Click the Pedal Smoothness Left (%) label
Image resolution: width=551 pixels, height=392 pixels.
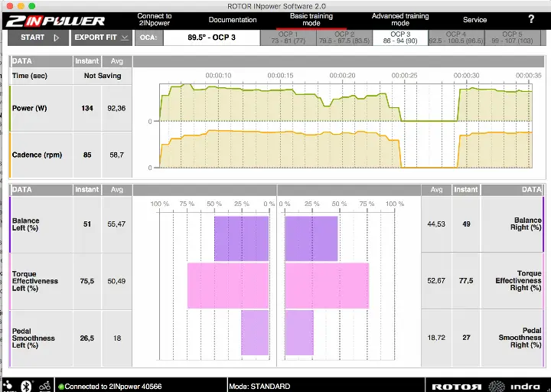coord(34,338)
